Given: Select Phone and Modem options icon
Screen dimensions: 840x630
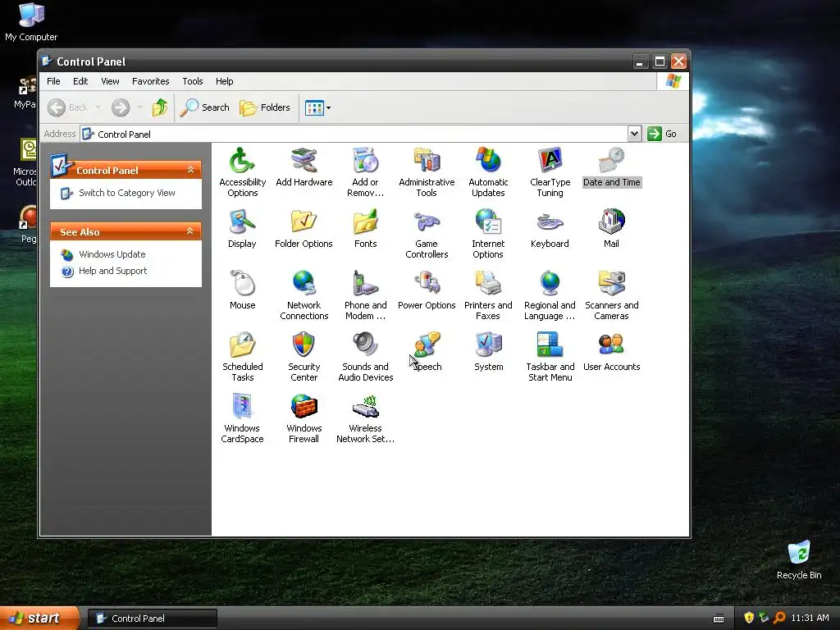Looking at the screenshot, I should 365,284.
